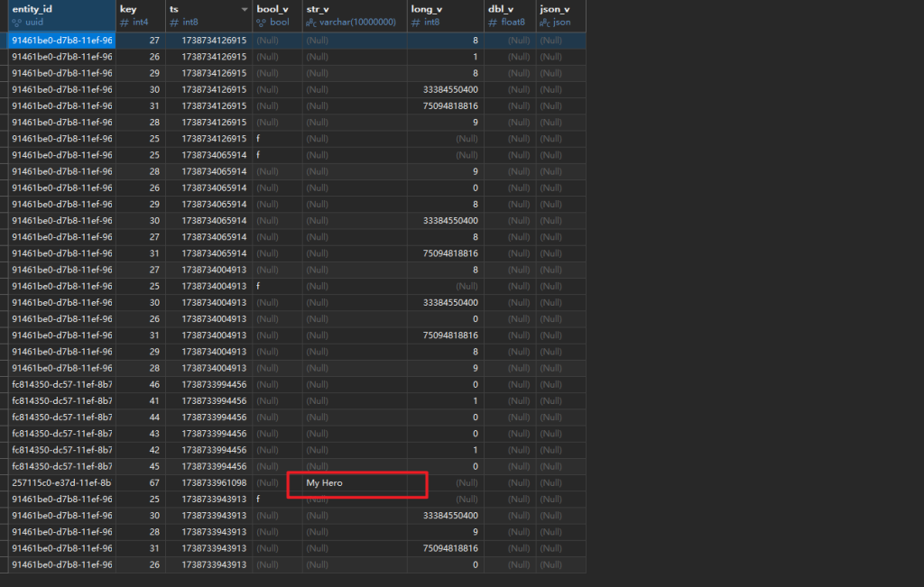Select the key column header
This screenshot has height=587, width=924.
point(141,16)
